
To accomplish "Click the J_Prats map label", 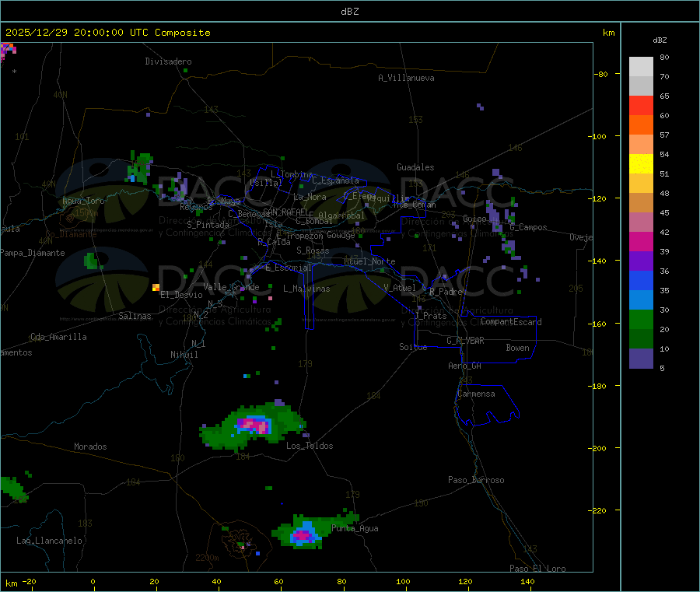I will pyautogui.click(x=430, y=316).
